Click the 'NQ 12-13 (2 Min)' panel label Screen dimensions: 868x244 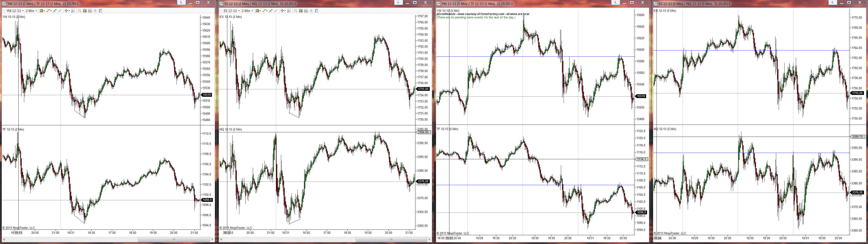click(230, 129)
